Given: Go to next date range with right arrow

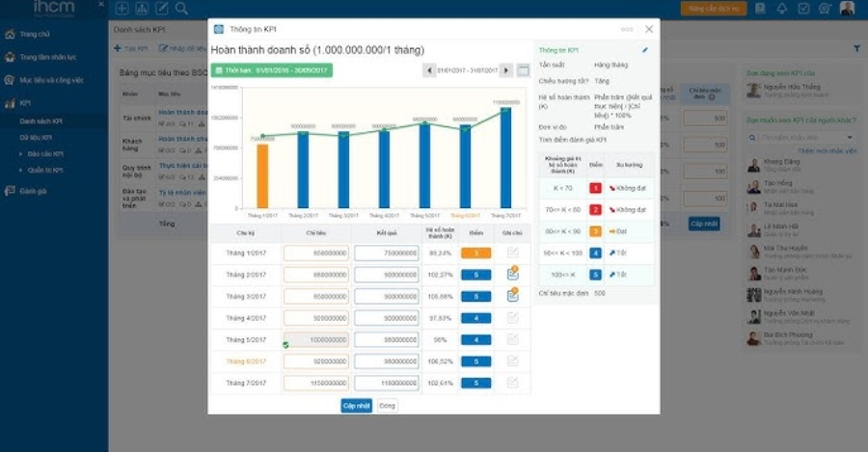Looking at the screenshot, I should [x=506, y=70].
